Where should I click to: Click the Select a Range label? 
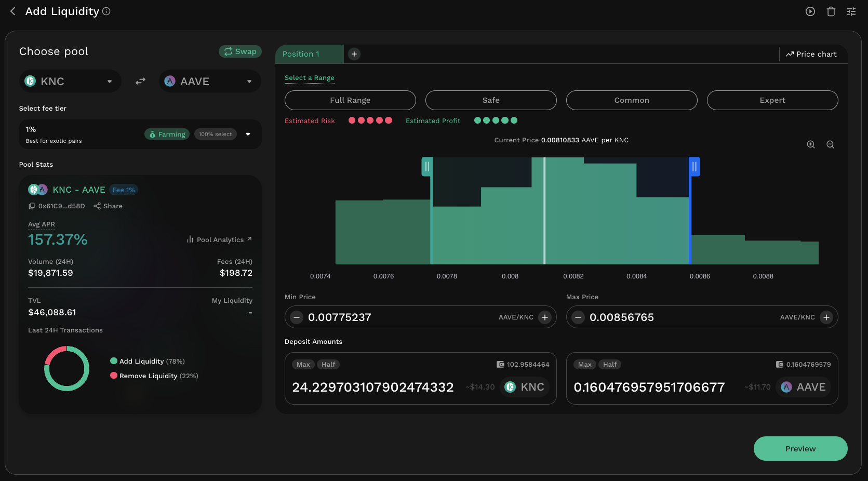coord(310,78)
